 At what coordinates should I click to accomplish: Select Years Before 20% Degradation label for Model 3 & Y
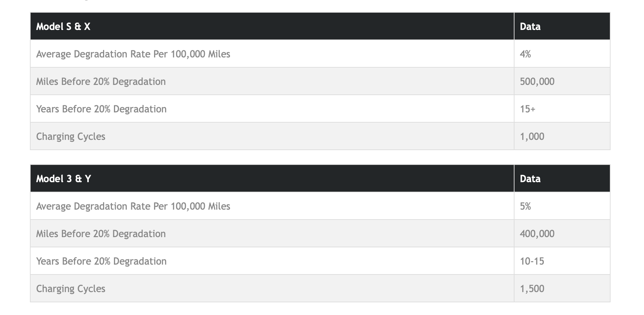[101, 261]
